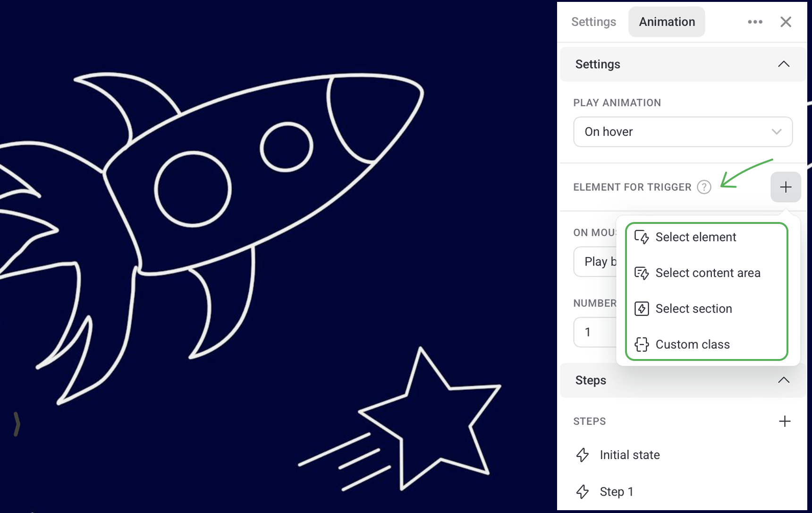Switch to the Animation tab
Screen dimensions: 812x513
pyautogui.click(x=667, y=22)
